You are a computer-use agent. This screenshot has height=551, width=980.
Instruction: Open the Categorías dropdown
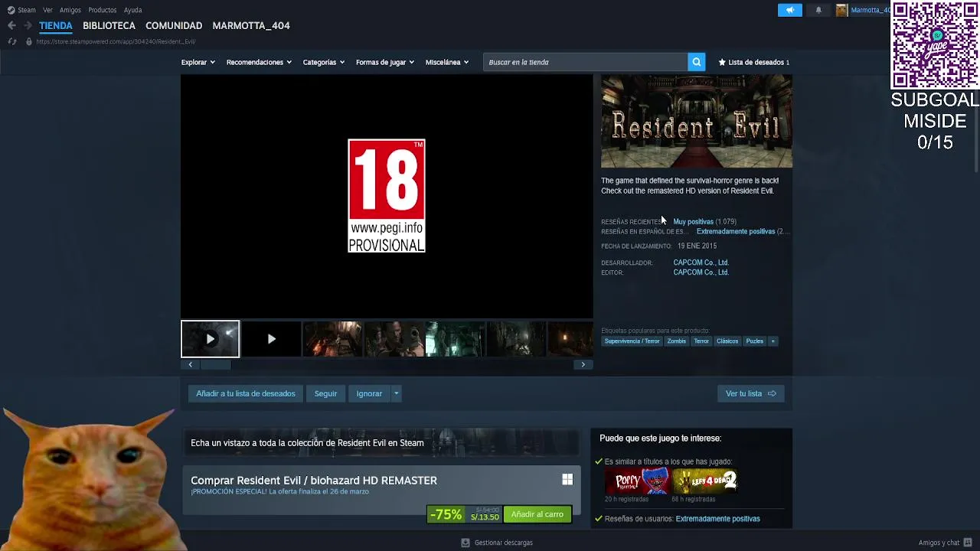tap(324, 62)
